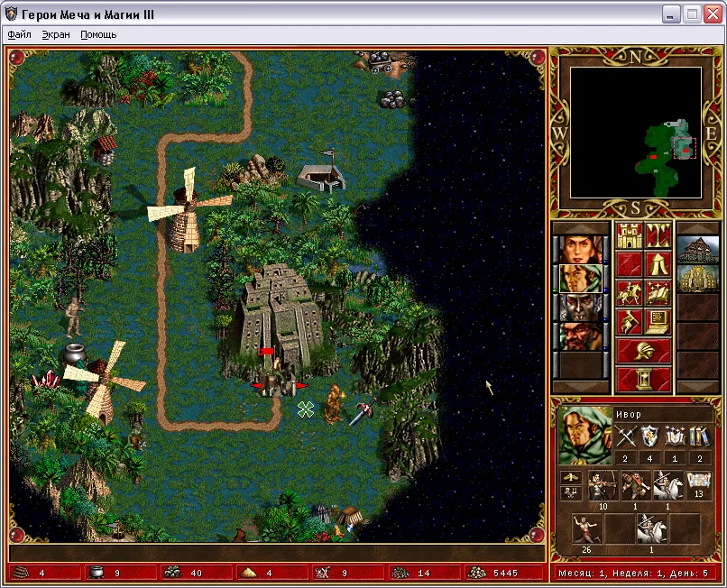
Task: Select the golden town in the town list
Action: click(698, 279)
